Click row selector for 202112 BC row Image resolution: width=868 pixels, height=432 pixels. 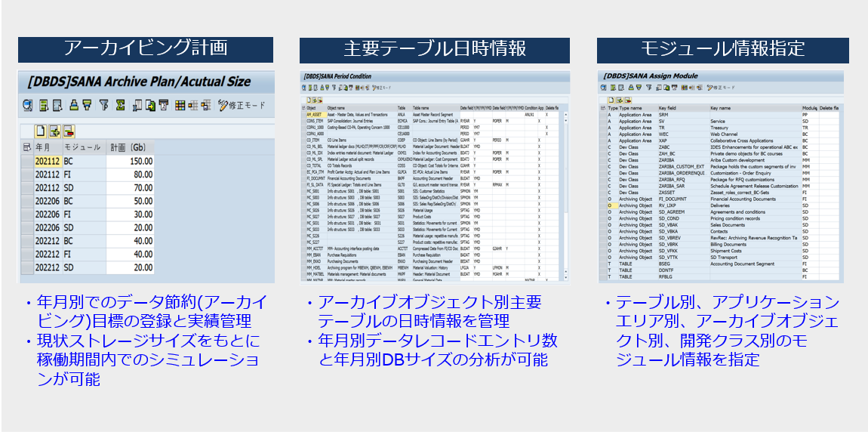click(27, 161)
